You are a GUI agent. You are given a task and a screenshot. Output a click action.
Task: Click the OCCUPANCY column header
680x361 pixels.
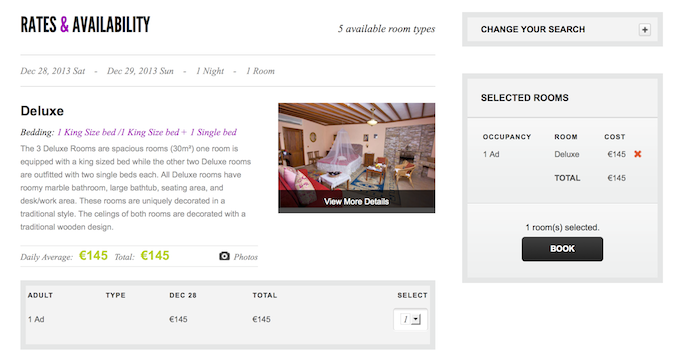pyautogui.click(x=507, y=137)
